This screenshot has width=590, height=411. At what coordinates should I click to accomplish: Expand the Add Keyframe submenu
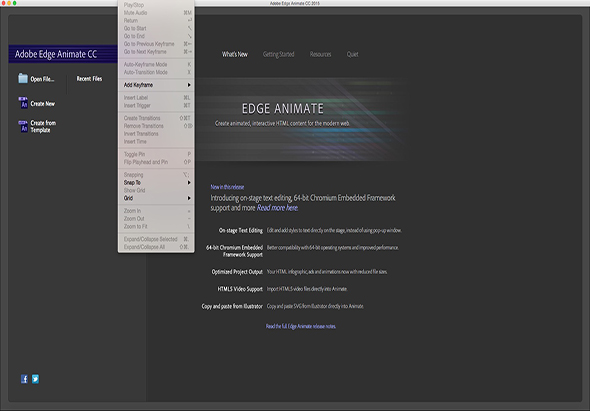pos(156,85)
